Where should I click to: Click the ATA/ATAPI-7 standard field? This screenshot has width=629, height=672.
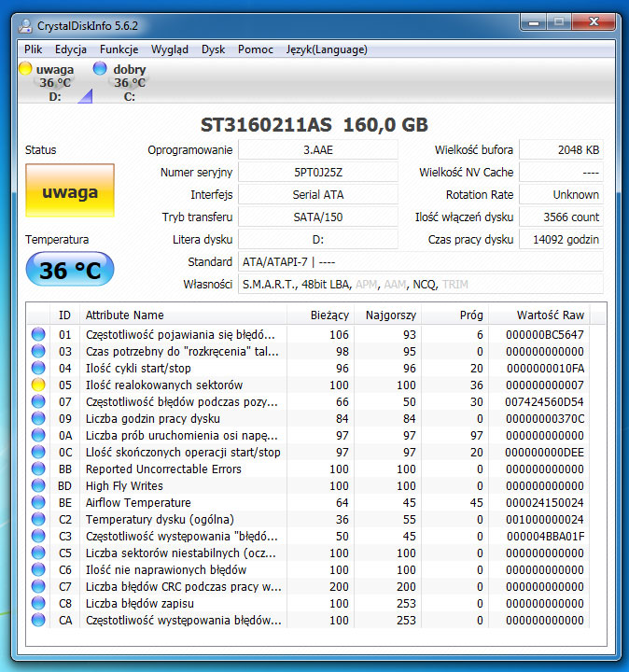click(x=421, y=262)
